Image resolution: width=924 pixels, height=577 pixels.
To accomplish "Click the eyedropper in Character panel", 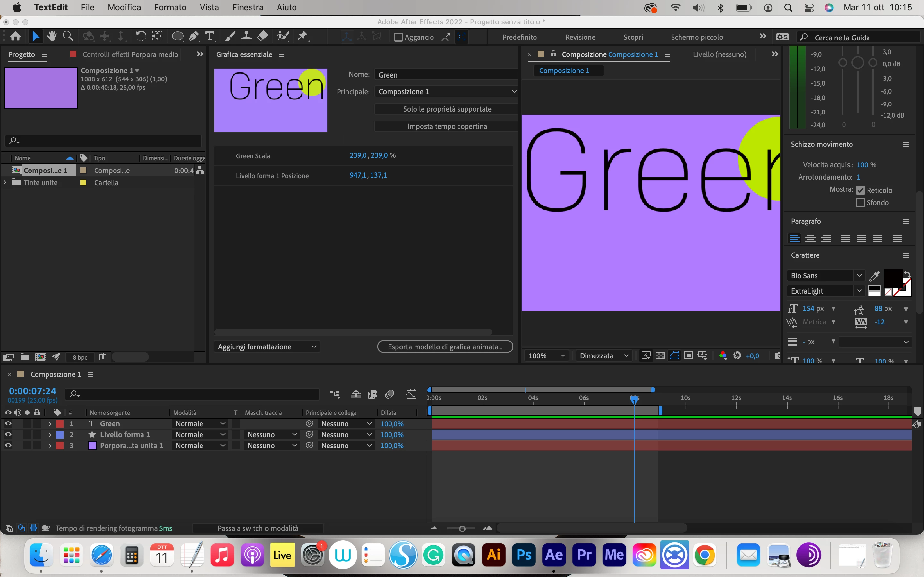I will coord(874,276).
